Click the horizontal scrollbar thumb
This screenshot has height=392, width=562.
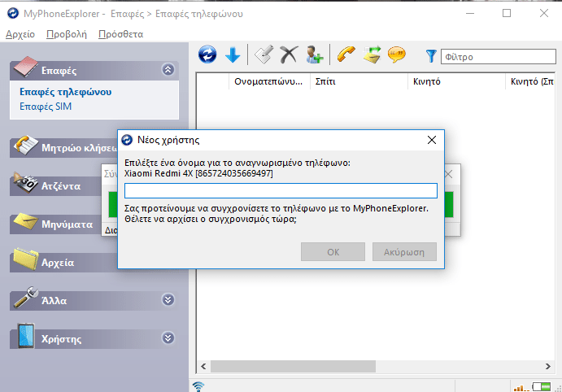[293, 366]
